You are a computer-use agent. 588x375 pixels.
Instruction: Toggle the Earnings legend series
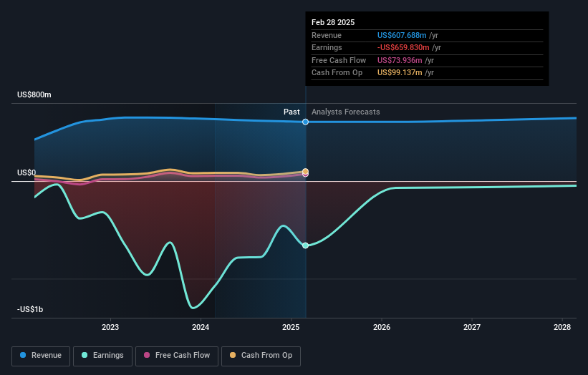point(102,356)
